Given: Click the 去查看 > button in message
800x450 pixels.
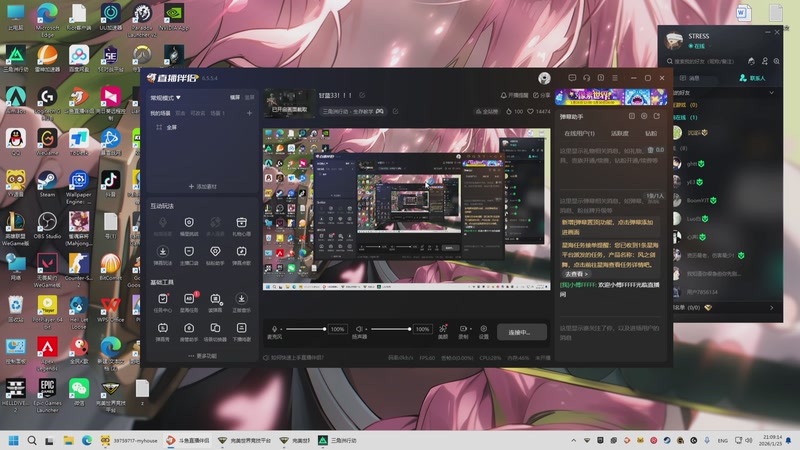Looking at the screenshot, I should [x=577, y=274].
